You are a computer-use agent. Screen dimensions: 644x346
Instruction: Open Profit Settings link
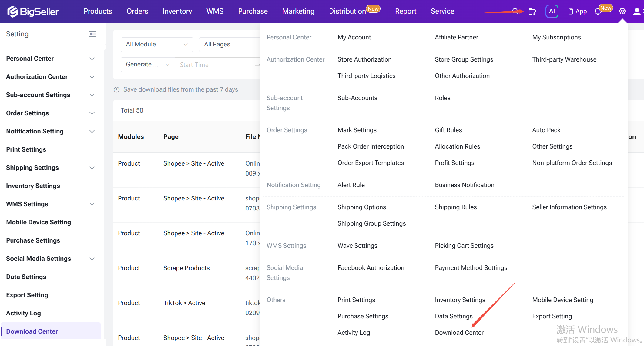click(454, 163)
